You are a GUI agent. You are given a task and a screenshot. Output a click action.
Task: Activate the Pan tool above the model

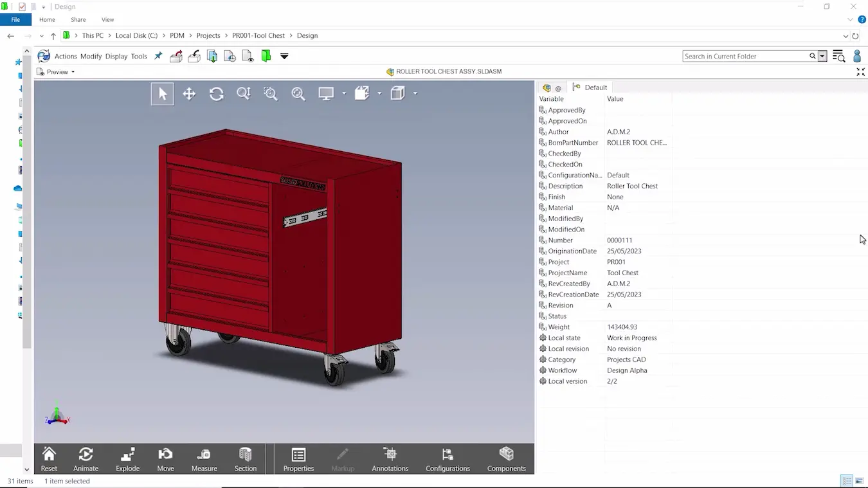(x=189, y=94)
